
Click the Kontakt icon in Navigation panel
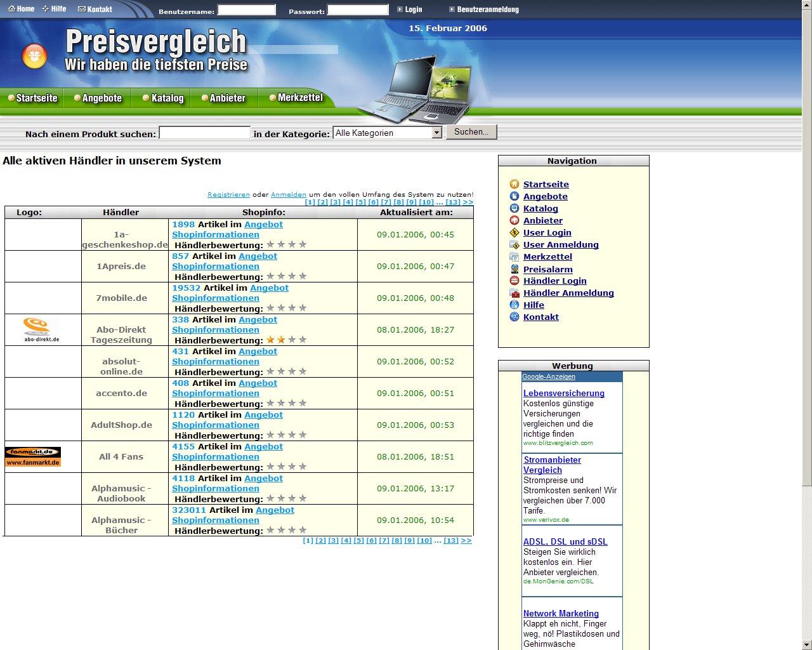pyautogui.click(x=514, y=317)
